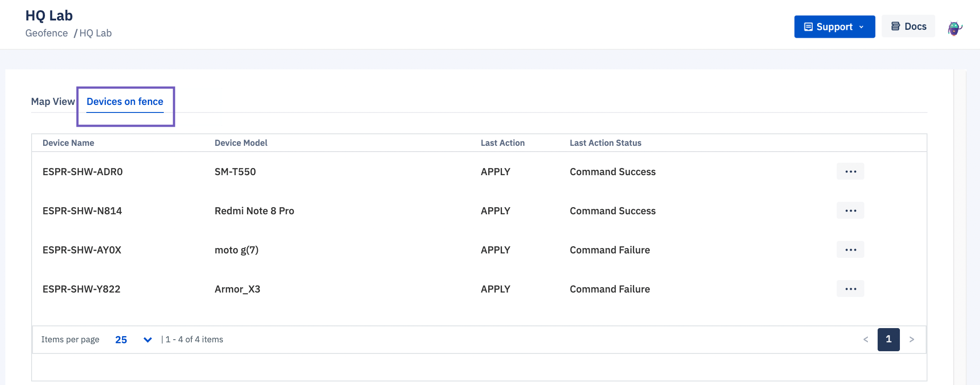Click Command Failure status for ESPR-SHW-AY0X
This screenshot has width=980, height=385.
click(610, 250)
